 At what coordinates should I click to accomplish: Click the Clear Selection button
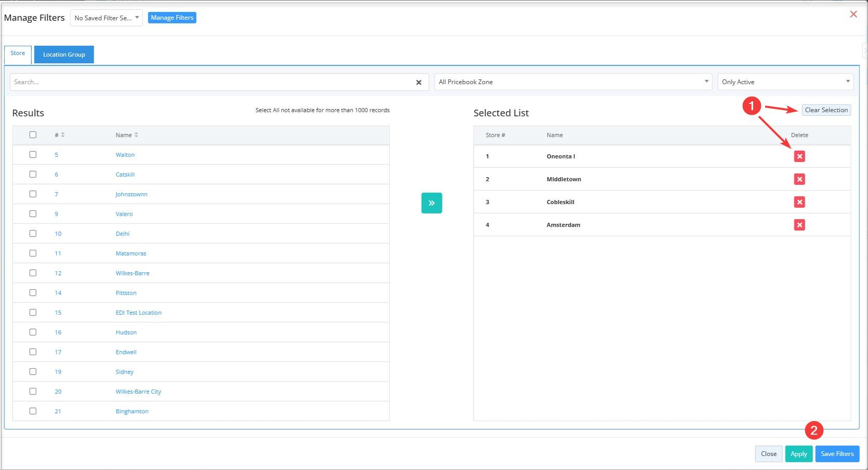[x=826, y=110]
